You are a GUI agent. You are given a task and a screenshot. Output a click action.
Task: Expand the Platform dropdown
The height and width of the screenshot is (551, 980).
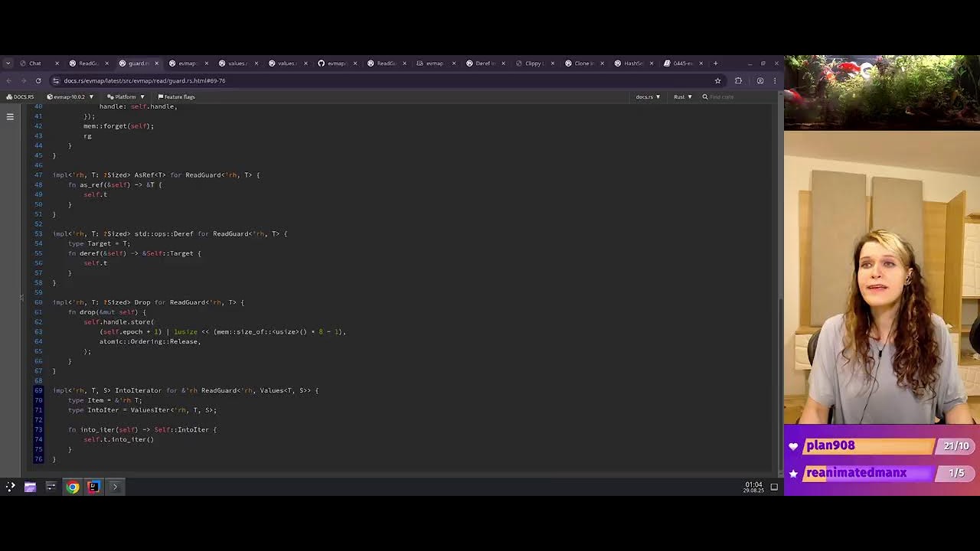pyautogui.click(x=126, y=97)
